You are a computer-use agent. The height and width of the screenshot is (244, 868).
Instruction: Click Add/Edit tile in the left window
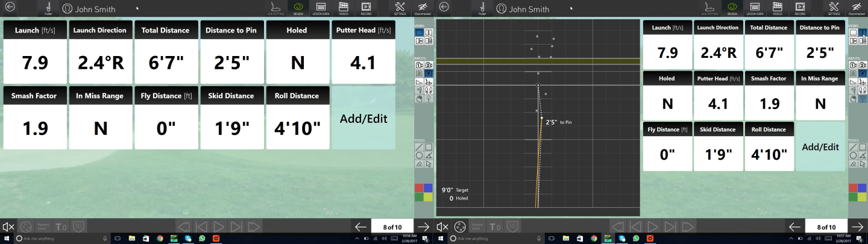click(363, 118)
